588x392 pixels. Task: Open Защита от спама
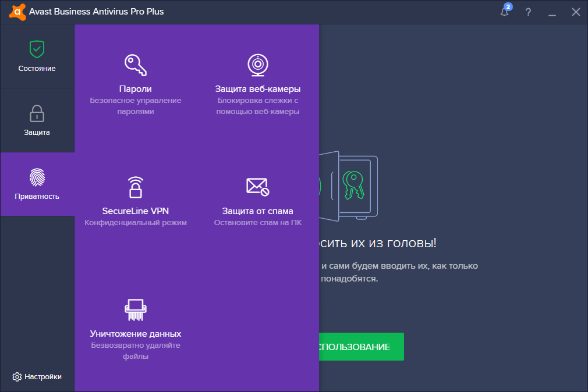[258, 202]
